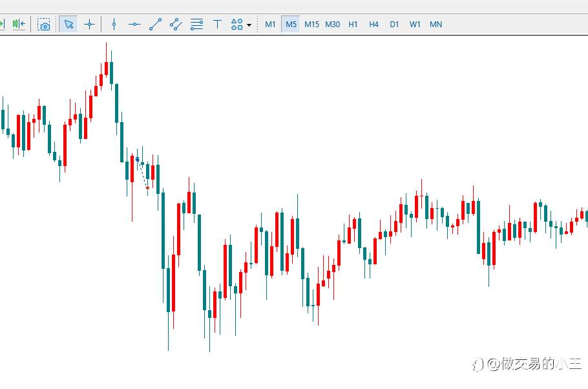The image size is (588, 389).
Task: Draw a vertical line on chart
Action: (114, 25)
